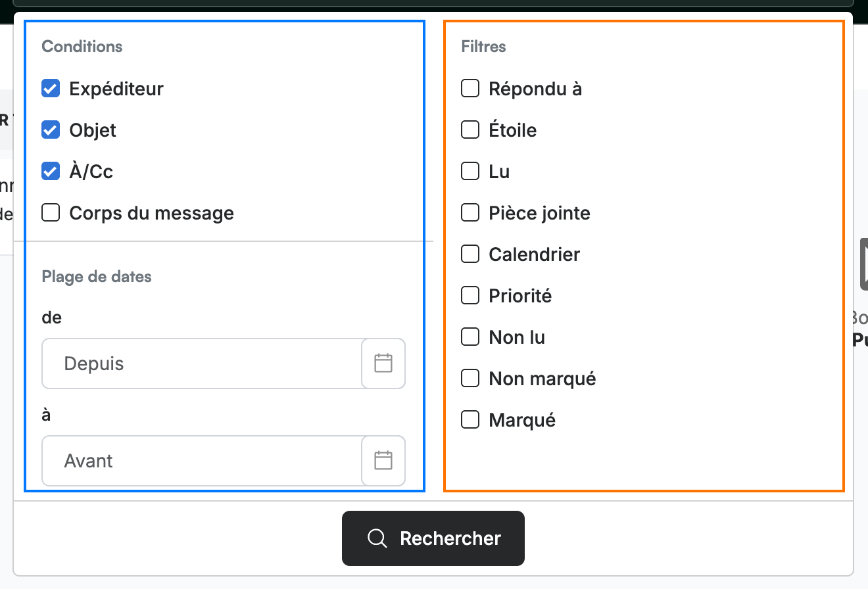Enable Corps du message checkbox
The height and width of the screenshot is (589, 868).
click(x=51, y=213)
